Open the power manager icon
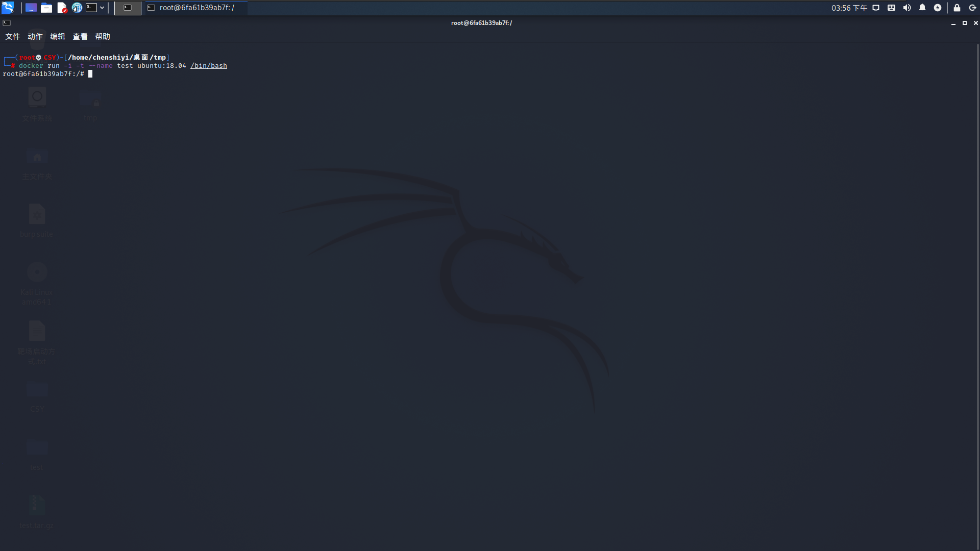980x551 pixels. pos(938,8)
